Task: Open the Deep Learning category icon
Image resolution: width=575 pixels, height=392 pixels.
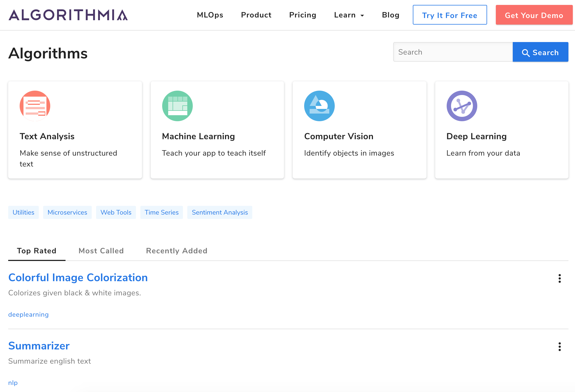Action: pos(462,106)
